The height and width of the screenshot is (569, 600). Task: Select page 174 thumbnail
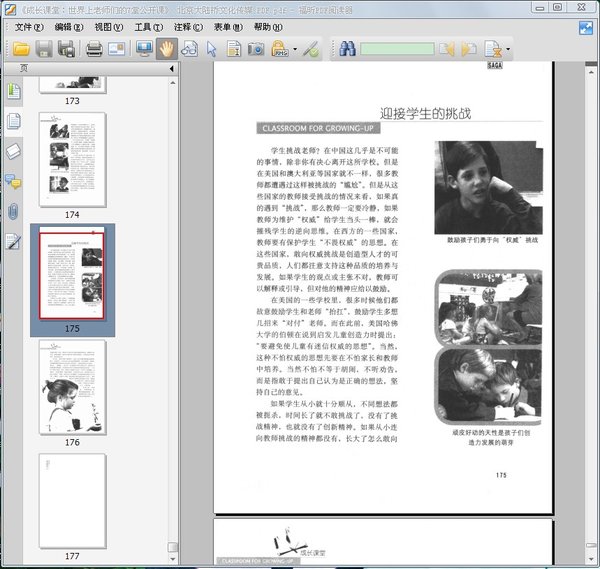tap(72, 158)
